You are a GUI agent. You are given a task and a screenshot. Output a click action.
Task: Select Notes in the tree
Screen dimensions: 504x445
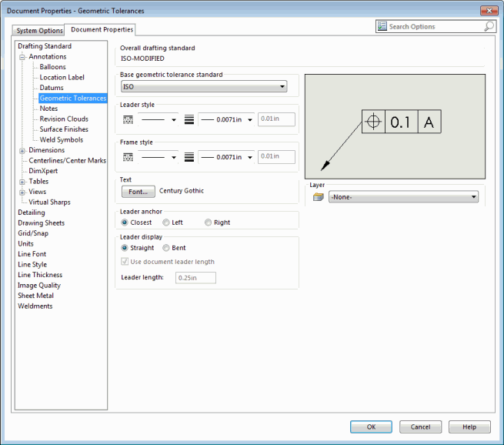point(48,109)
